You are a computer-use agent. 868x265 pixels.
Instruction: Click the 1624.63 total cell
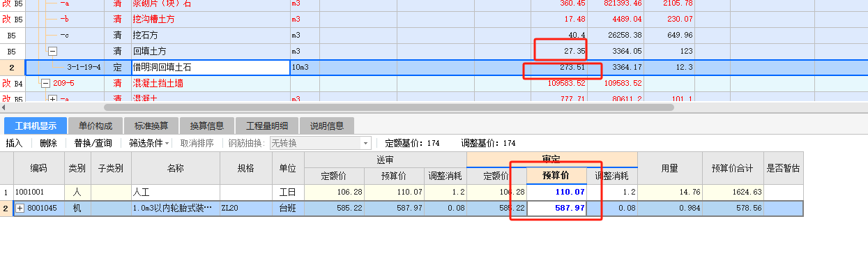[x=732, y=192]
